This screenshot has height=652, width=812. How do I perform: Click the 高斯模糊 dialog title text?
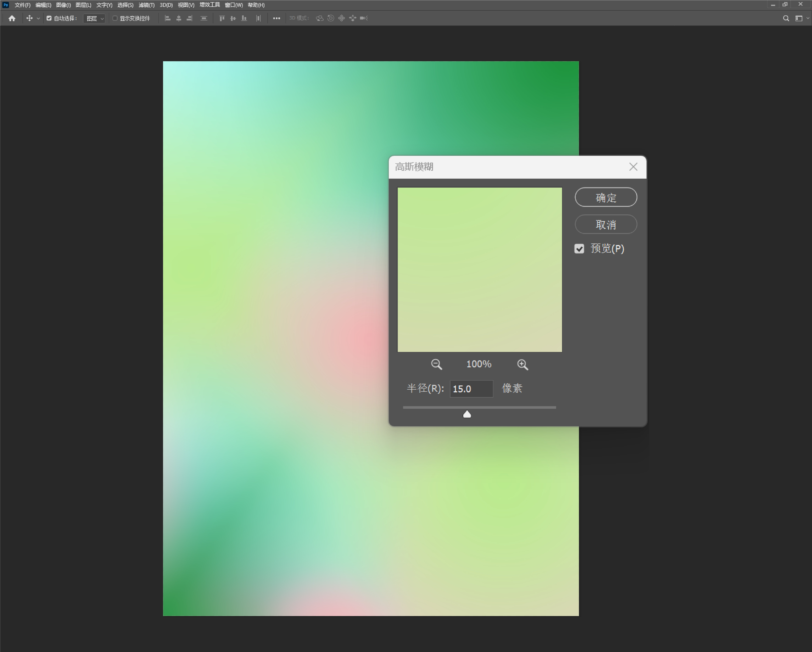click(x=414, y=167)
